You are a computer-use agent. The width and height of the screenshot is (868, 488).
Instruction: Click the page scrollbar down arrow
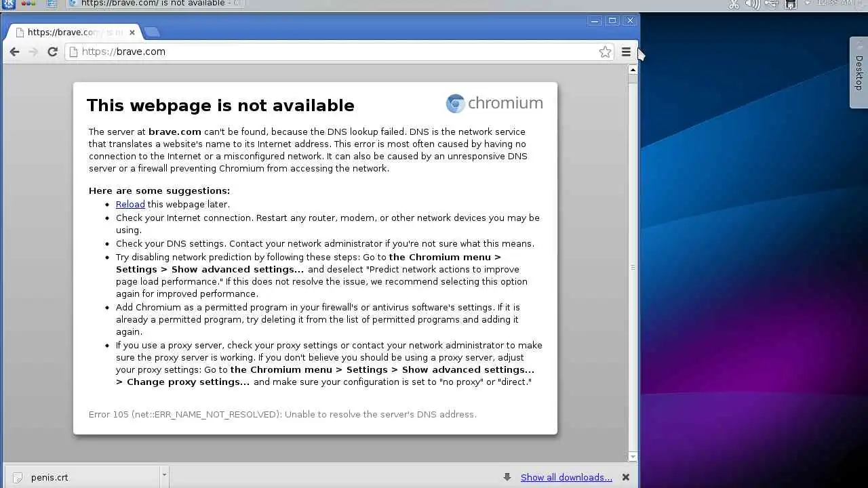tap(633, 457)
